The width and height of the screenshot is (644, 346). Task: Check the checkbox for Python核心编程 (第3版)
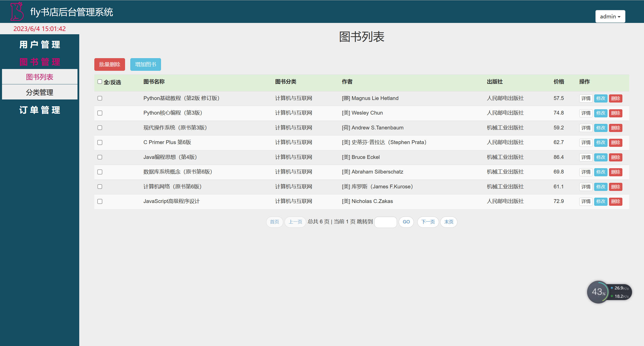click(100, 113)
